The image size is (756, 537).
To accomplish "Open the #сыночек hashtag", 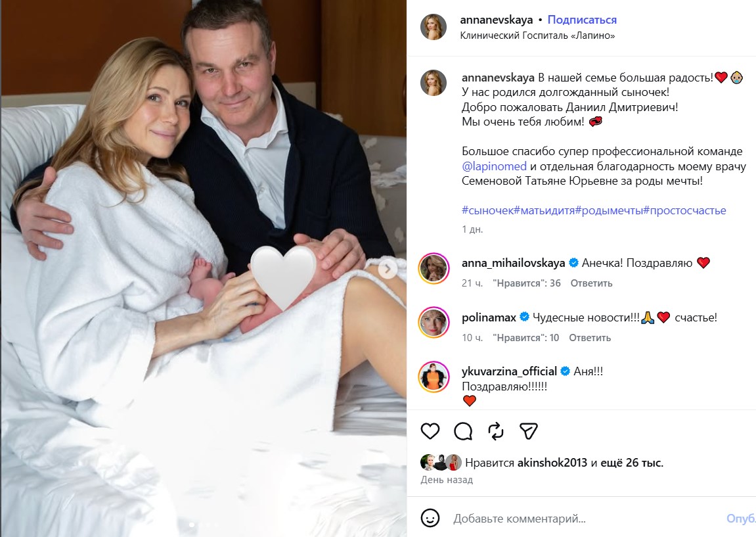I will (487, 210).
